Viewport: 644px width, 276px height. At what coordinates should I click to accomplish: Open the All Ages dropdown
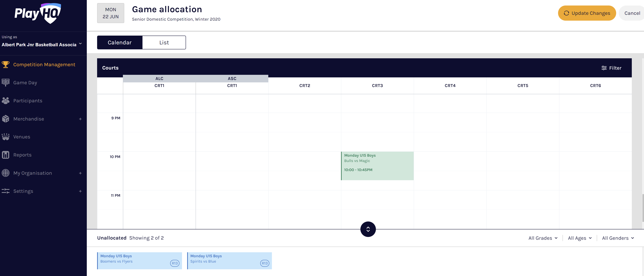[580, 238]
